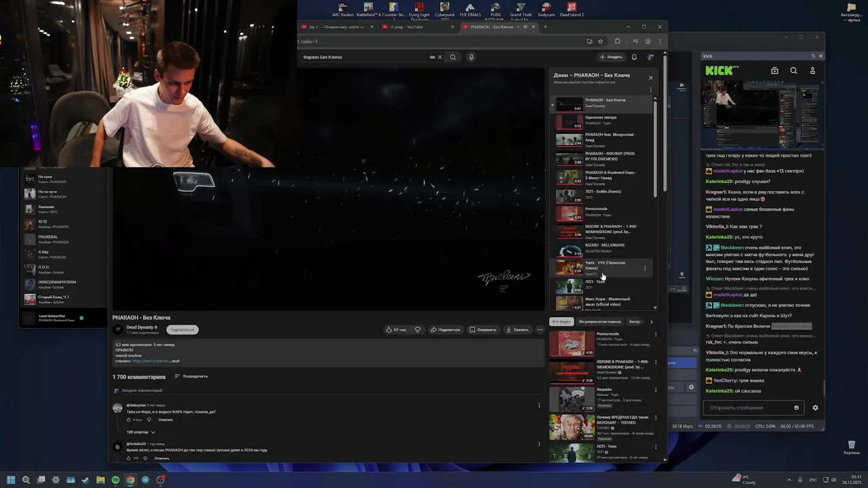
Task: Open Telegram from the taskbar
Action: tap(145, 480)
